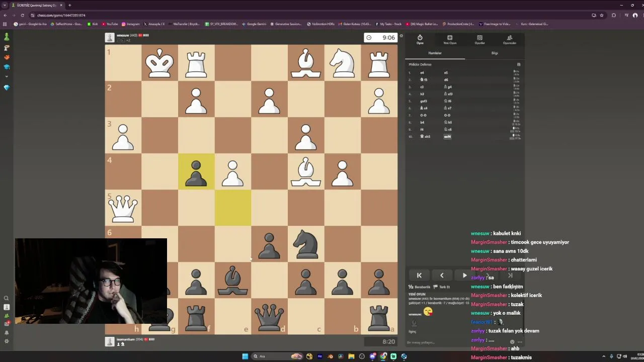Image resolution: width=644 pixels, height=362 pixels.
Task: Click the black queen on the d8 square
Action: (269, 316)
